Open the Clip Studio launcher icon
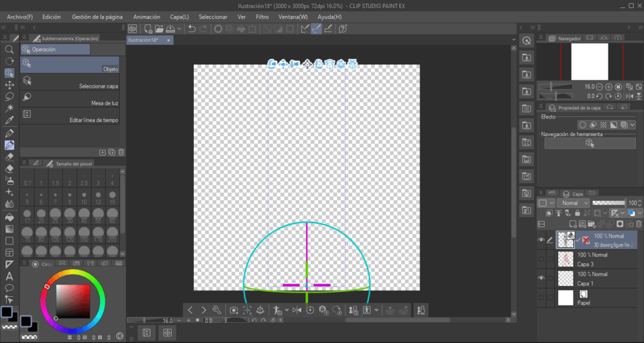This screenshot has width=644, height=343. (x=133, y=29)
